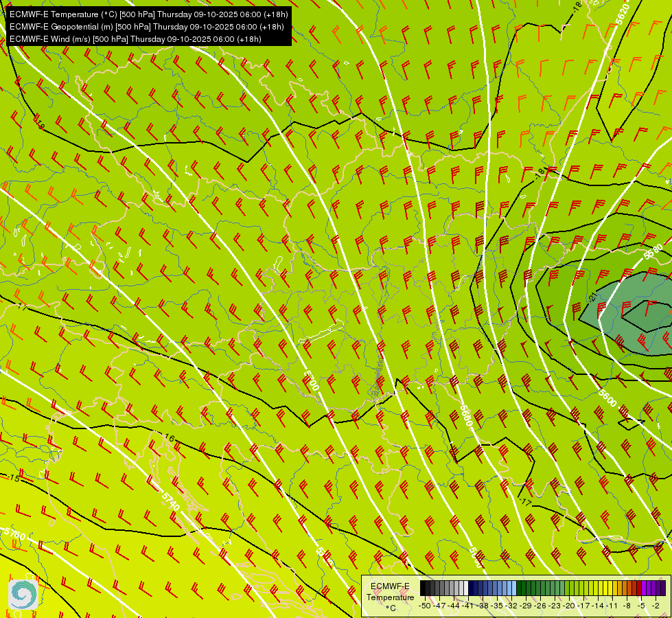Viewport: 672px width, 618px height.
Task: Click the -35 colorbar tick label
Action: (497, 606)
